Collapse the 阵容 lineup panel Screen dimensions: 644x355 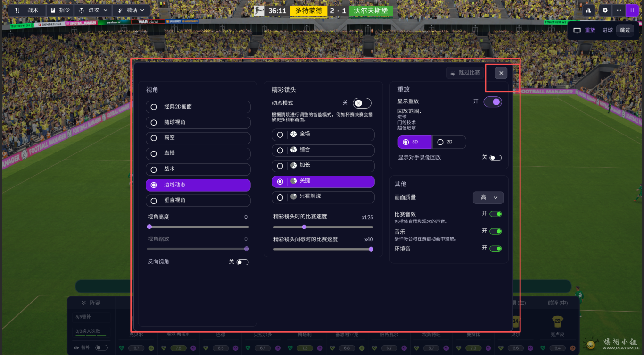click(91, 303)
